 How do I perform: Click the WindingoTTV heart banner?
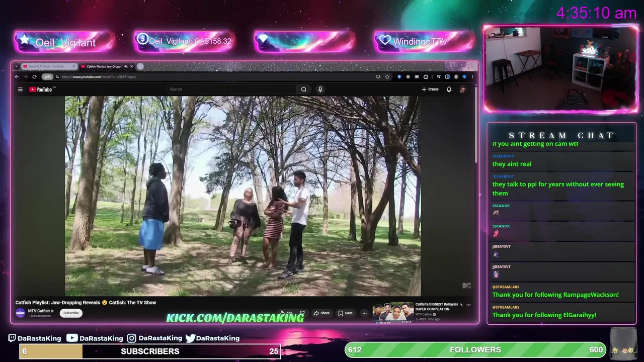(x=425, y=42)
